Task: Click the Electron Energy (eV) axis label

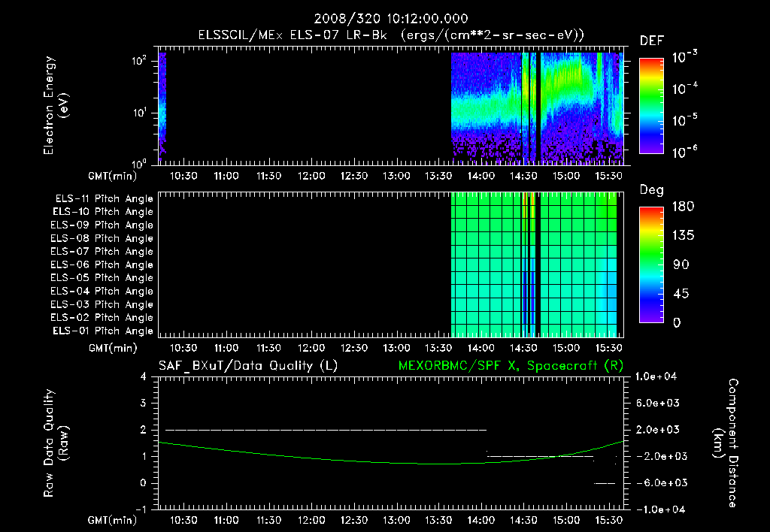Action: click(x=56, y=105)
